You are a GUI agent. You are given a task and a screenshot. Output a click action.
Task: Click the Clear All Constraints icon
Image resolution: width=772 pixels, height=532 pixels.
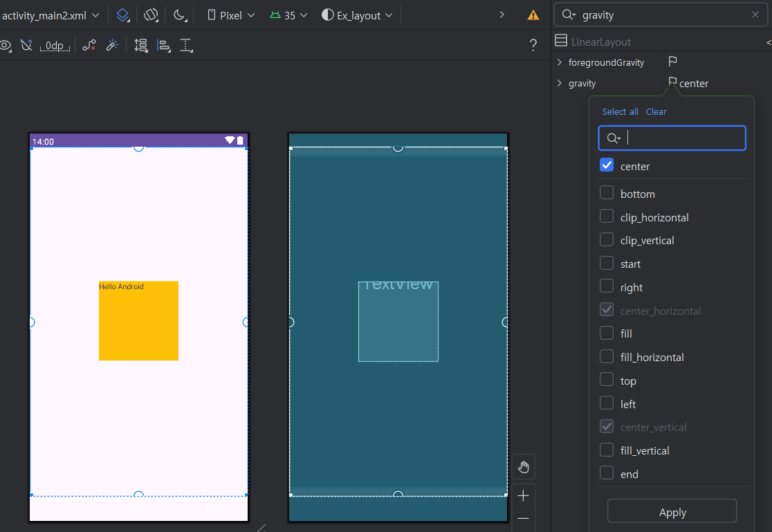[89, 46]
